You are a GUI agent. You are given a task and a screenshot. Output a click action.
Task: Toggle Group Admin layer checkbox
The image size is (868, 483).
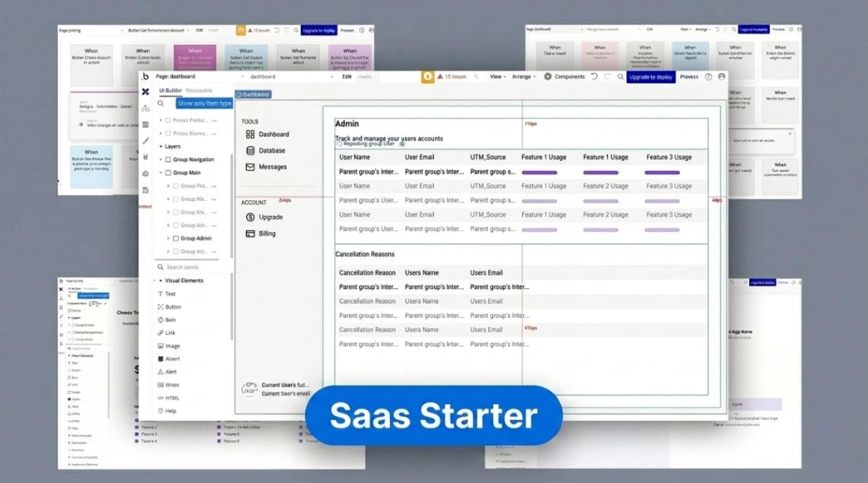[x=175, y=239]
